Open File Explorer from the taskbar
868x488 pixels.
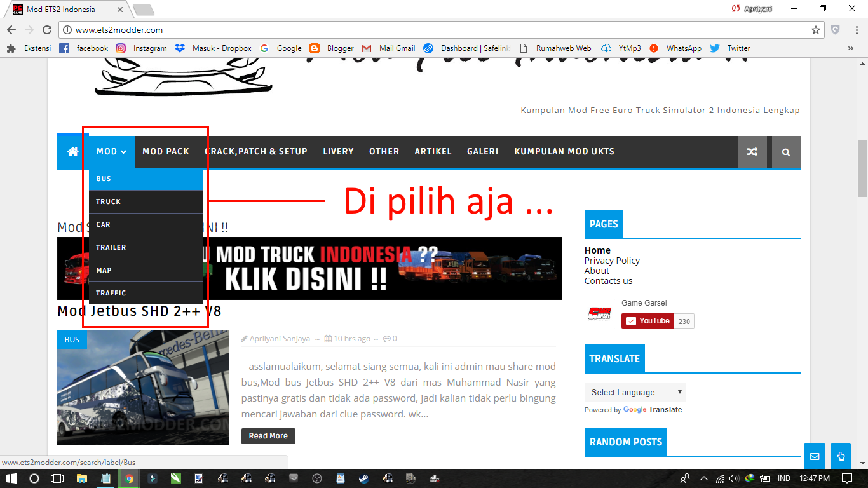coord(82,478)
